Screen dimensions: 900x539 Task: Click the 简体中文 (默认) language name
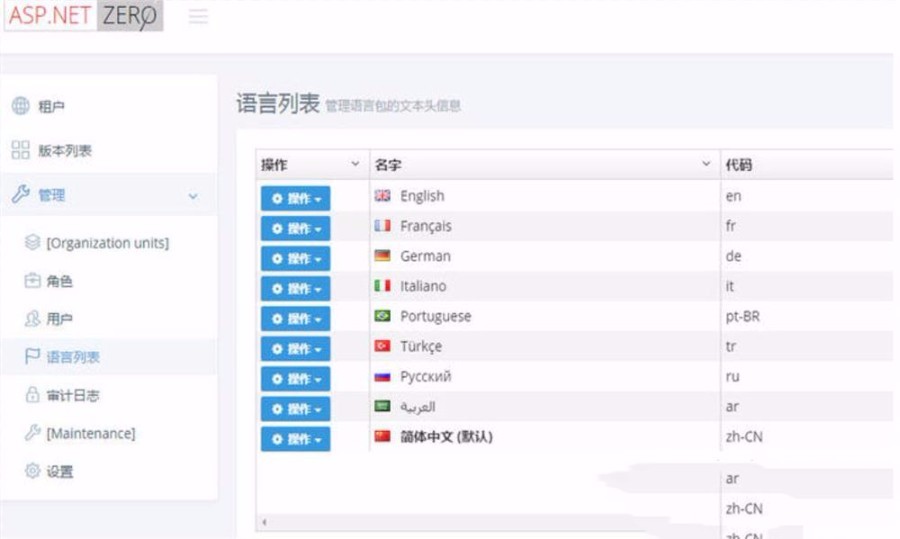point(447,437)
